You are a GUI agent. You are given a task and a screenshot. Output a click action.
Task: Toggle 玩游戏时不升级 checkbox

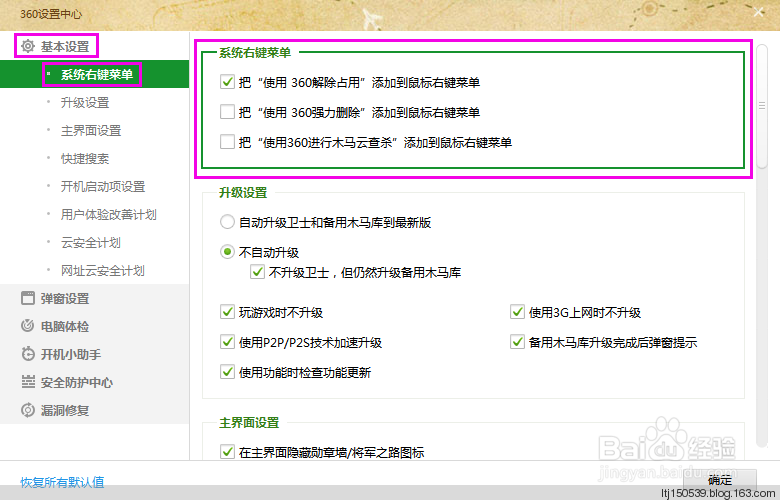click(x=227, y=312)
